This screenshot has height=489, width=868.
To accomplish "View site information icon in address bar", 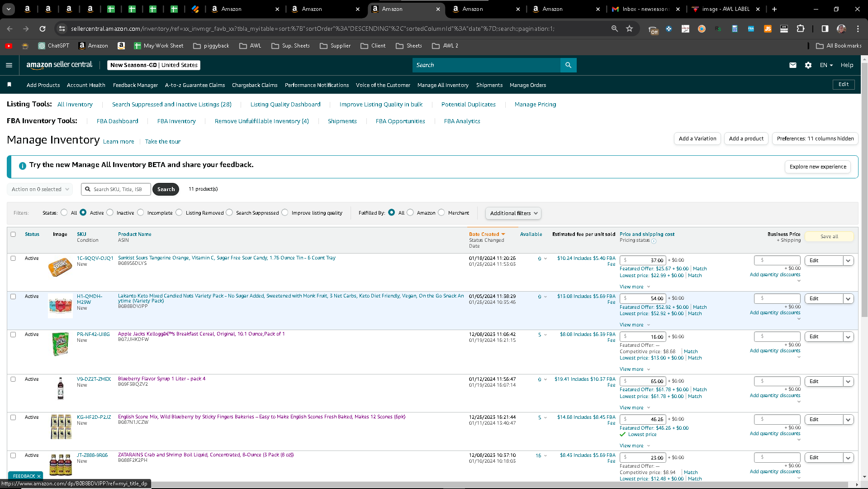I will coord(62,29).
